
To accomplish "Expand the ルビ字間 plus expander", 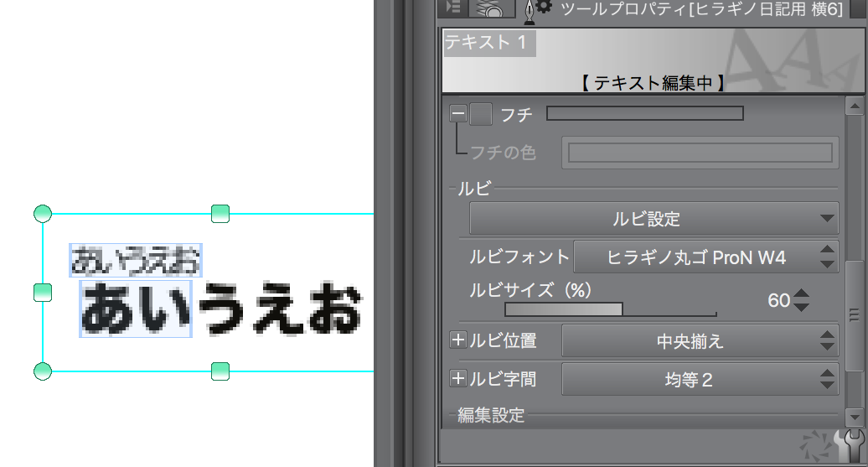I will tap(457, 378).
